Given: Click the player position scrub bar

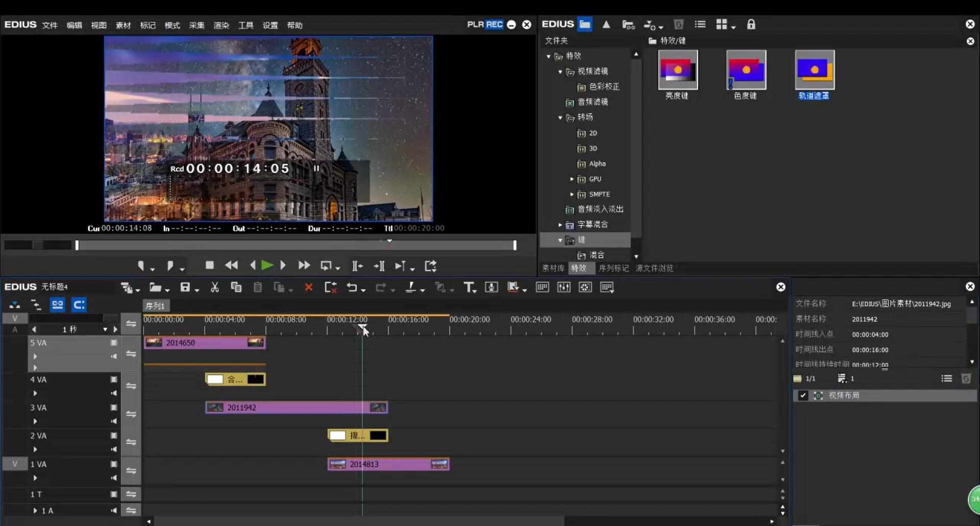Looking at the screenshot, I should (x=296, y=245).
